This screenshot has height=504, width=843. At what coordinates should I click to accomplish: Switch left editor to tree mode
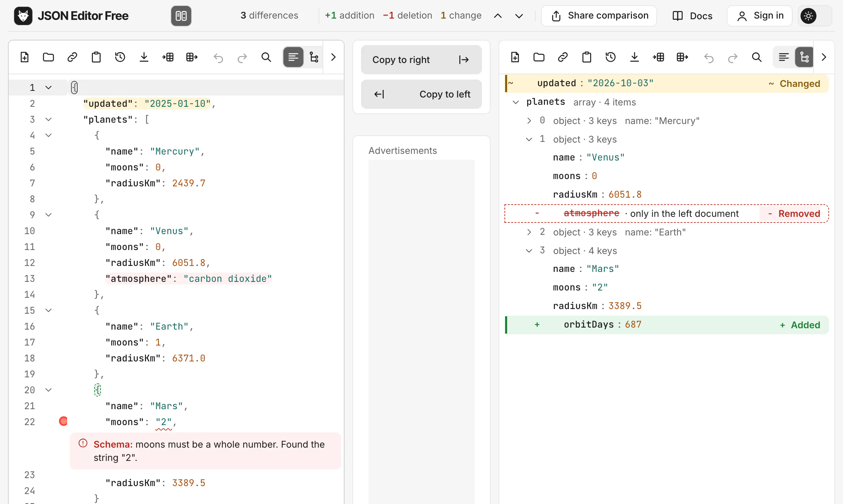[x=314, y=57]
